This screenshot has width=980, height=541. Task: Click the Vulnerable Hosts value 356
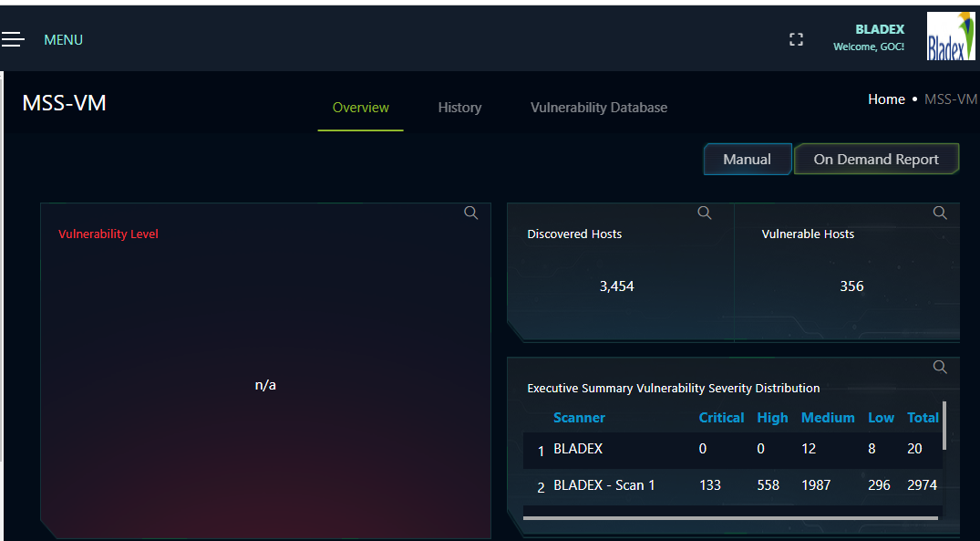(851, 286)
